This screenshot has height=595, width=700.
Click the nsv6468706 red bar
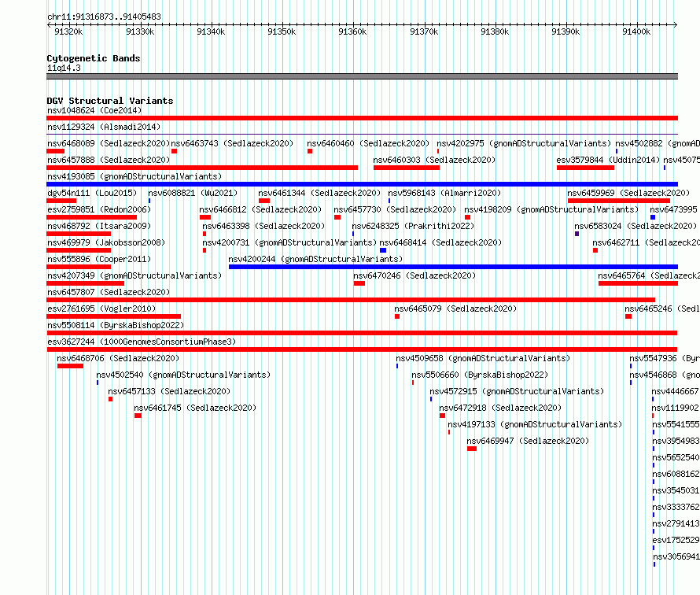click(x=70, y=366)
